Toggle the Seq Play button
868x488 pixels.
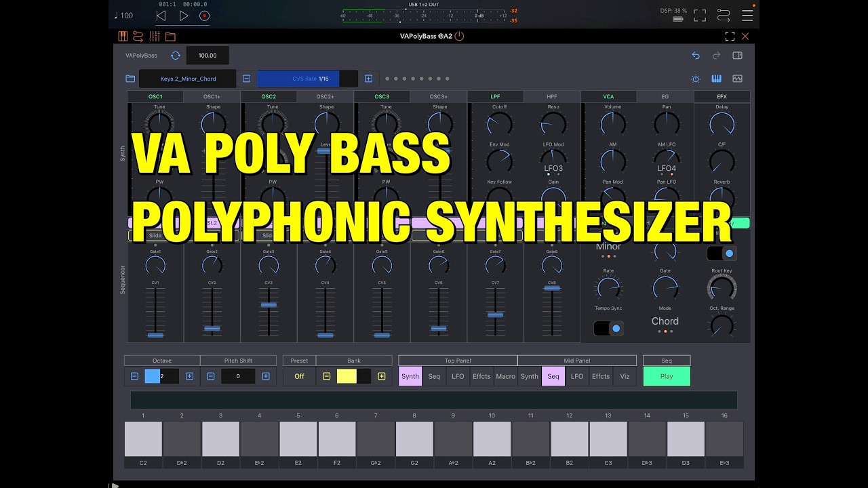[667, 376]
